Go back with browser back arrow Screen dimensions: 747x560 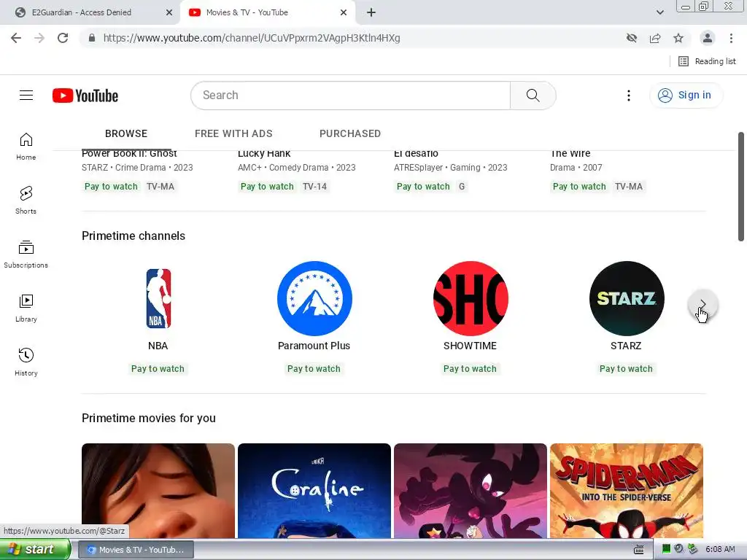[16, 38]
